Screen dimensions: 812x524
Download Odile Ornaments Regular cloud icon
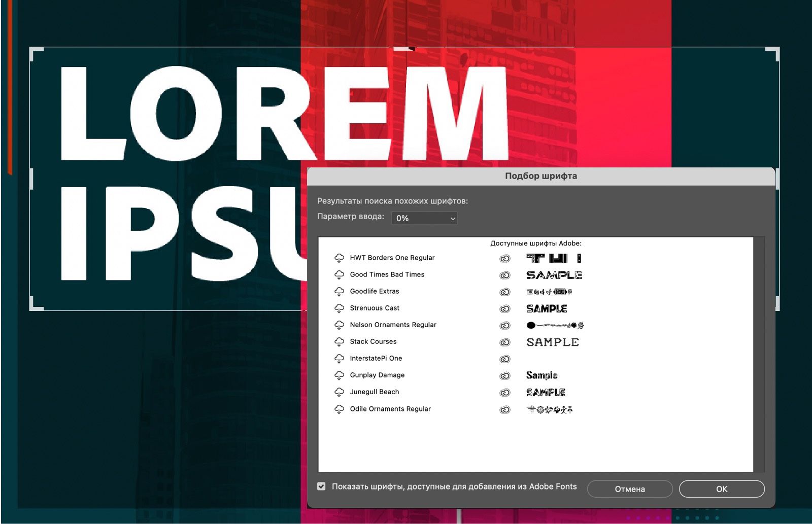[339, 409]
